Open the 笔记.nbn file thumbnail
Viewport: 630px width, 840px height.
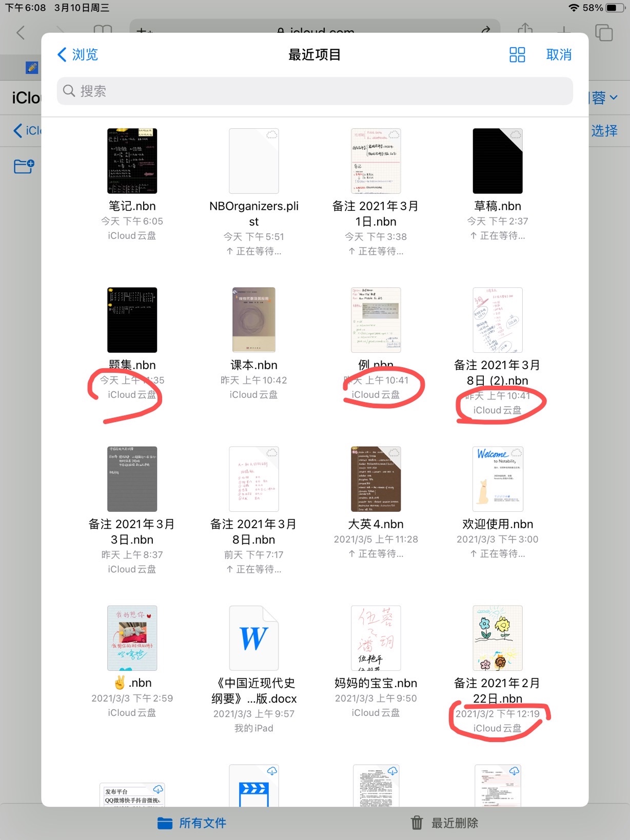(x=132, y=161)
